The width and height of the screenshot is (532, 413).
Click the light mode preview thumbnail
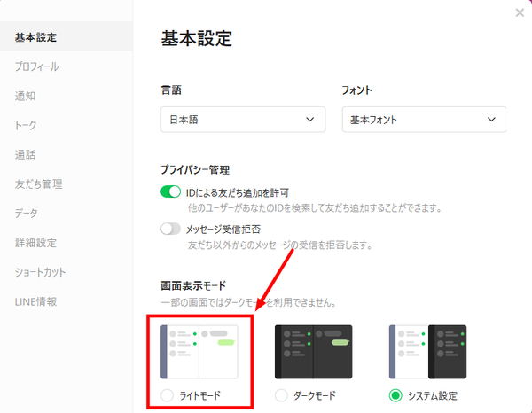tap(199, 352)
